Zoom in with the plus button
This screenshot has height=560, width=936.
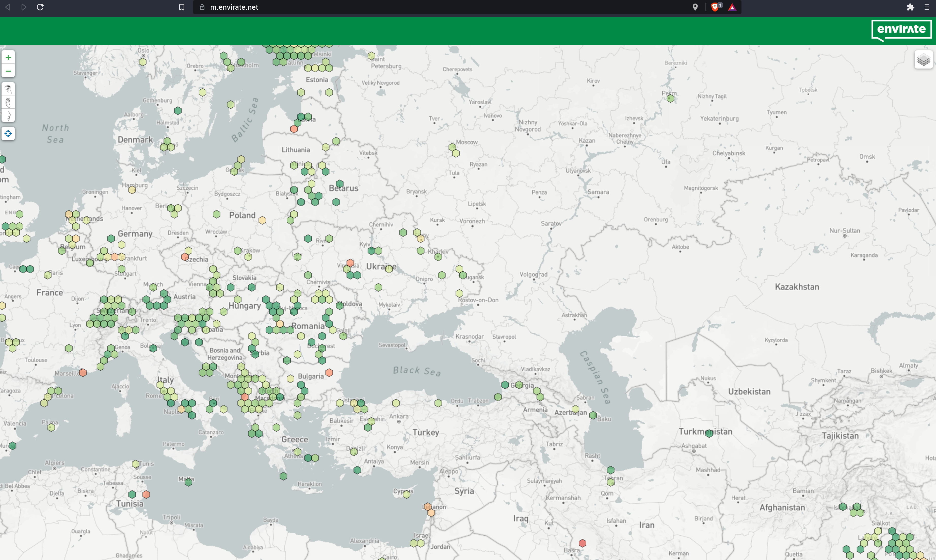tap(8, 57)
